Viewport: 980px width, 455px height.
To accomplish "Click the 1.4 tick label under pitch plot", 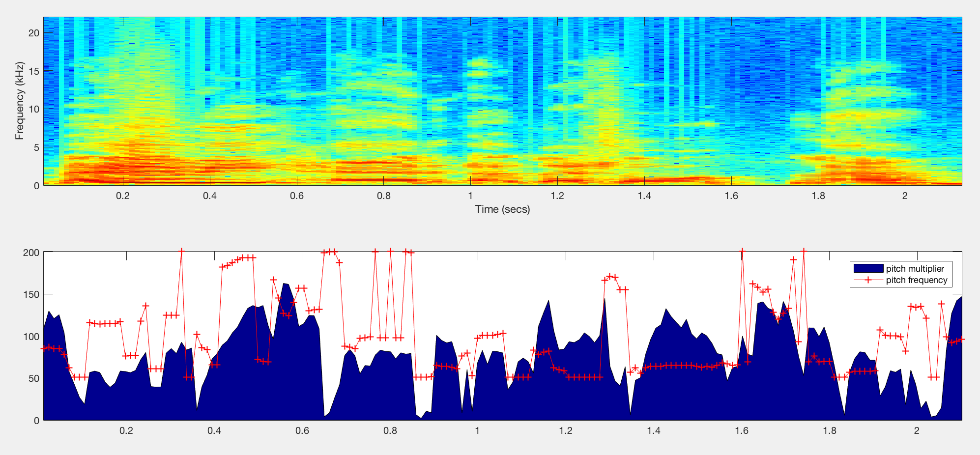I will (x=654, y=431).
